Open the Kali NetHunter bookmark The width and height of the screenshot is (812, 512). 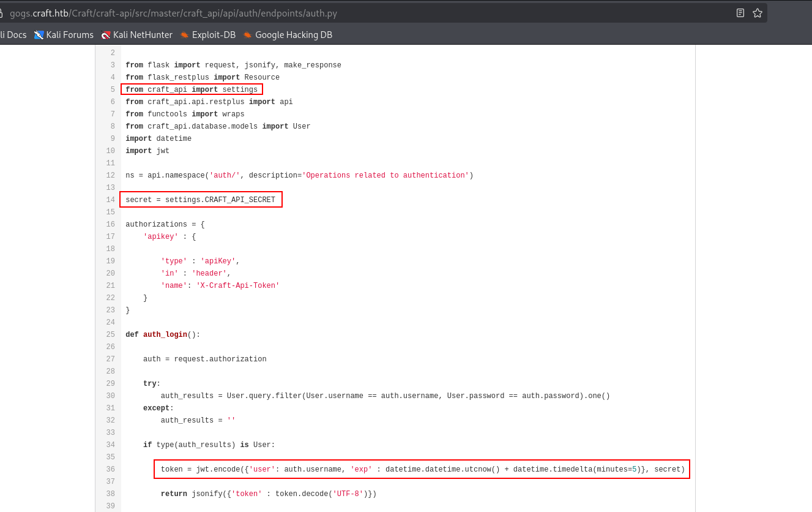pyautogui.click(x=136, y=35)
